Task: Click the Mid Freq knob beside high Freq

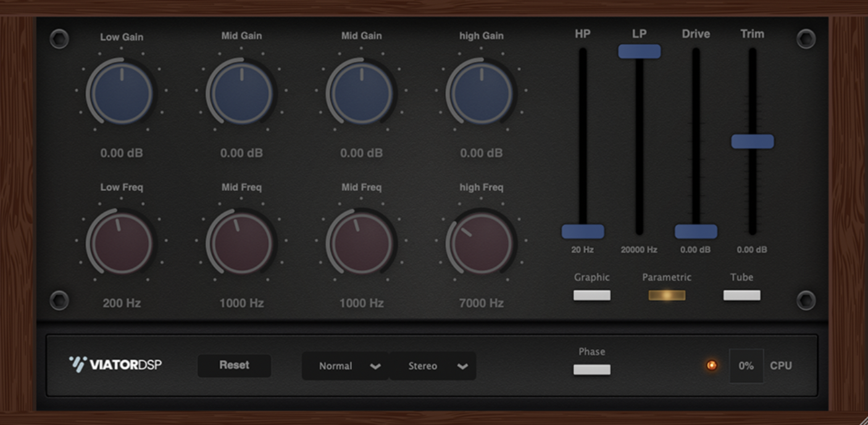Action: point(361,243)
